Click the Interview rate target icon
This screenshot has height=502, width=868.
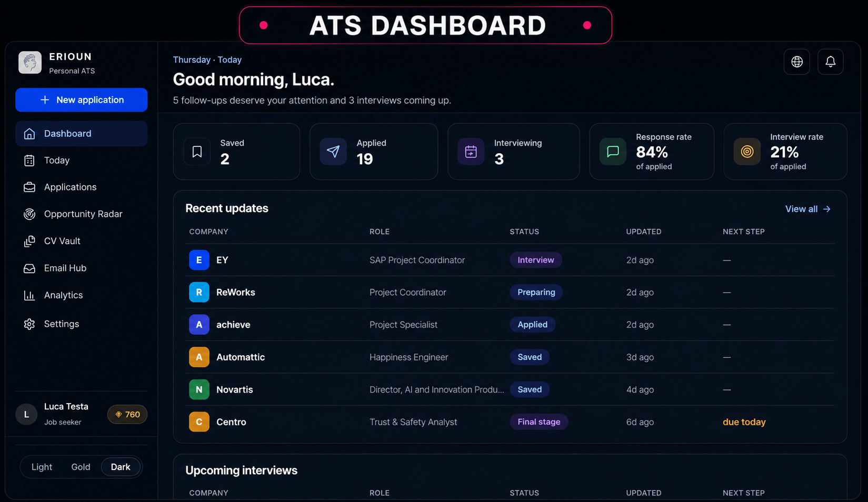coord(747,152)
